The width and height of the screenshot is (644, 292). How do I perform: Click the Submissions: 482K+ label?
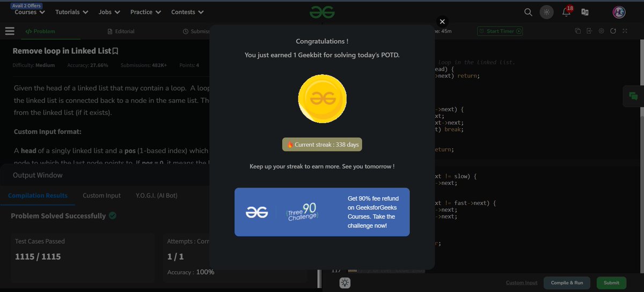143,65
